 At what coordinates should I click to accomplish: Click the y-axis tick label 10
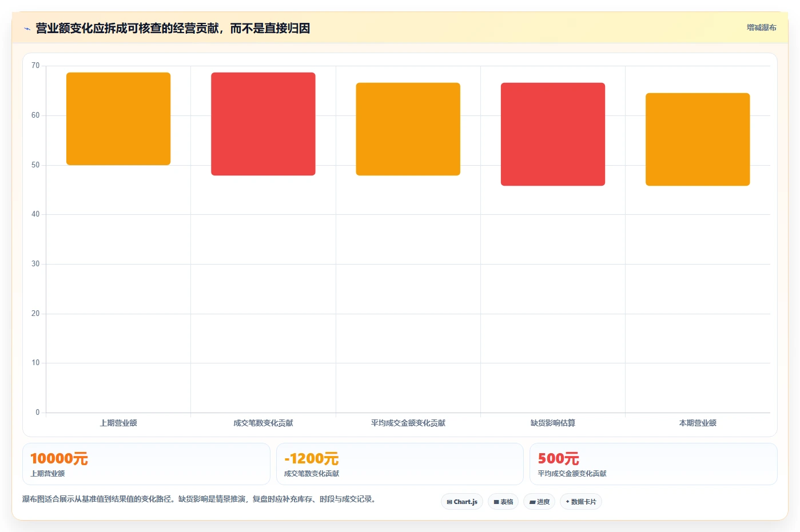click(x=35, y=363)
